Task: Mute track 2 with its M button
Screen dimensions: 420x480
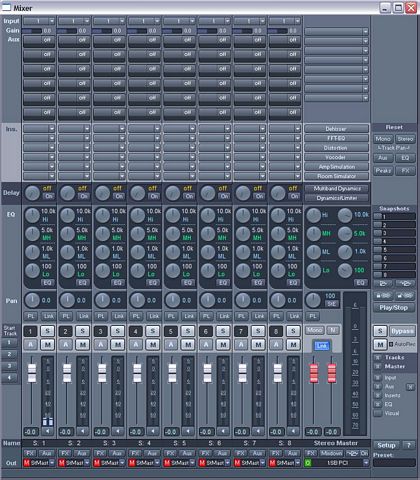Action: pos(83,345)
